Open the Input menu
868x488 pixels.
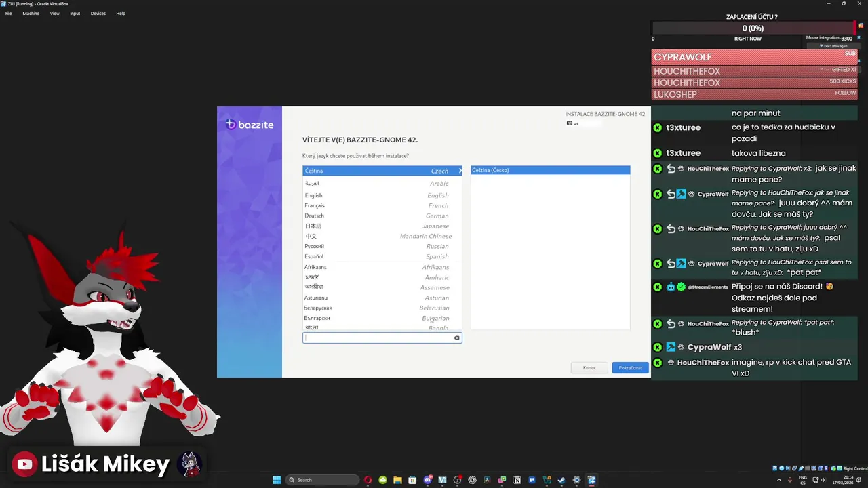(75, 13)
